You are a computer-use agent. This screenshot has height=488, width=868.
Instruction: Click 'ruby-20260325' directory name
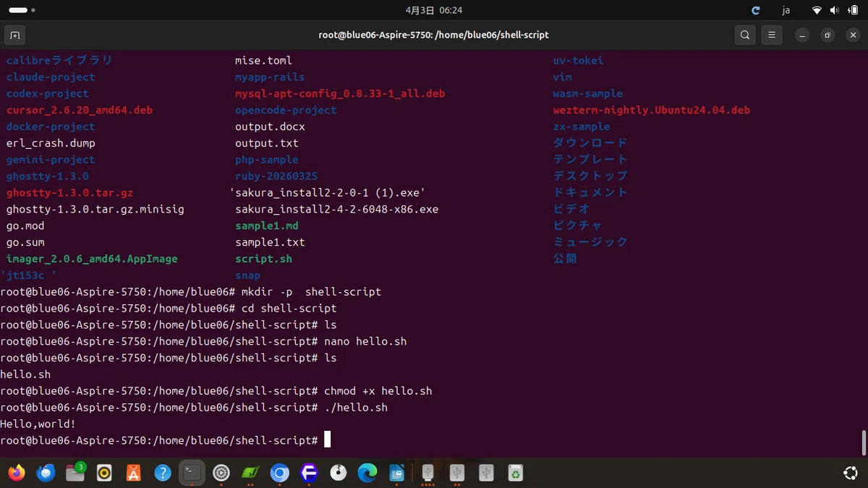(x=276, y=176)
